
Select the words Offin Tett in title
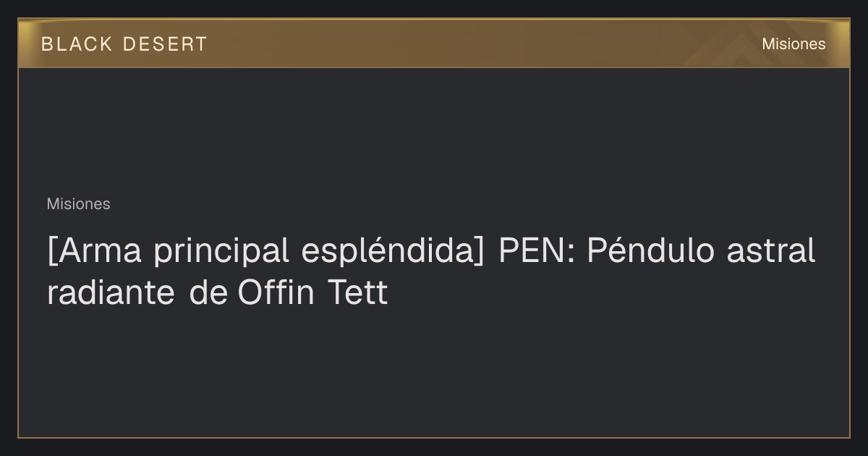click(312, 293)
